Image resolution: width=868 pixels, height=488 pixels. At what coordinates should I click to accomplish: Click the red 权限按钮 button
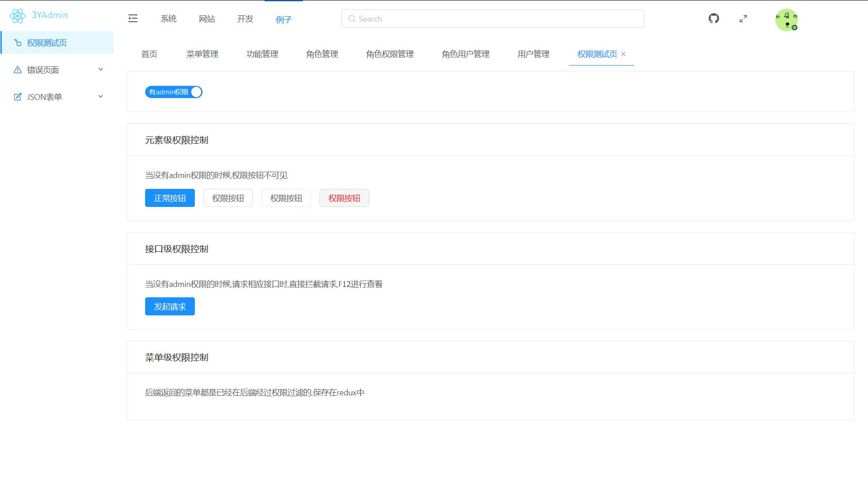click(x=344, y=198)
